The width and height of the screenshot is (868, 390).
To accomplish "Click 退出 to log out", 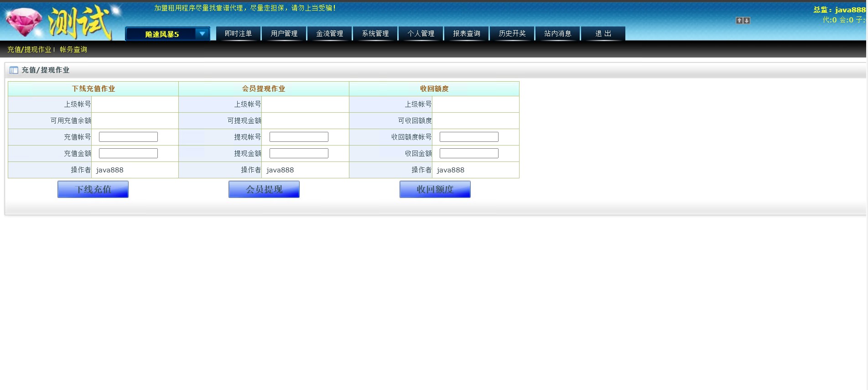I will coord(603,34).
